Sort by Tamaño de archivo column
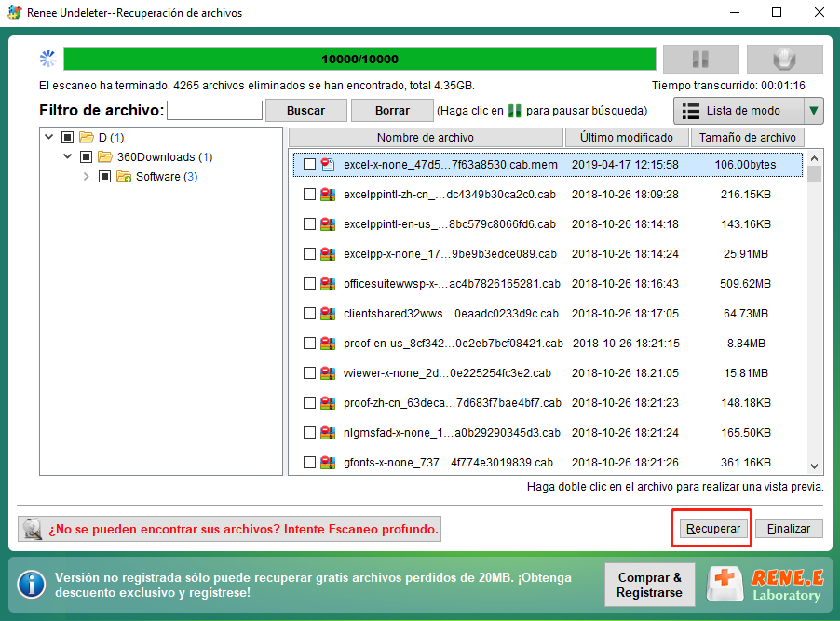This screenshot has width=840, height=621. pyautogui.click(x=747, y=138)
